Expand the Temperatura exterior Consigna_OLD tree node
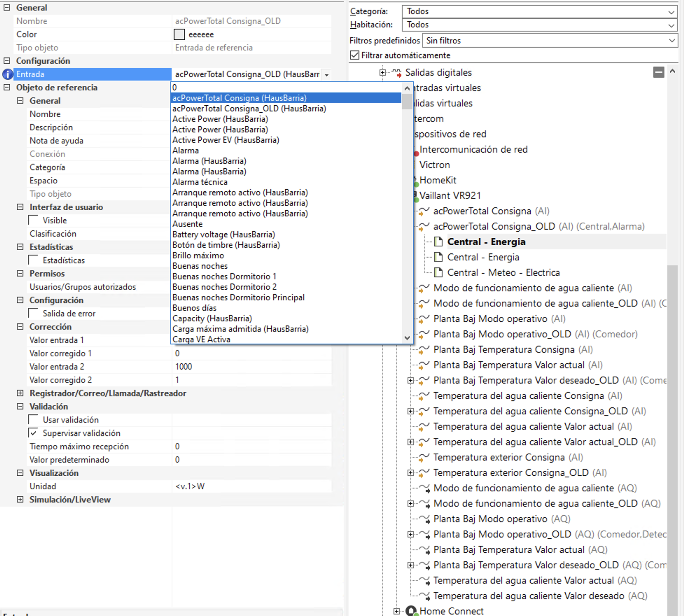The width and height of the screenshot is (684, 616). click(411, 473)
